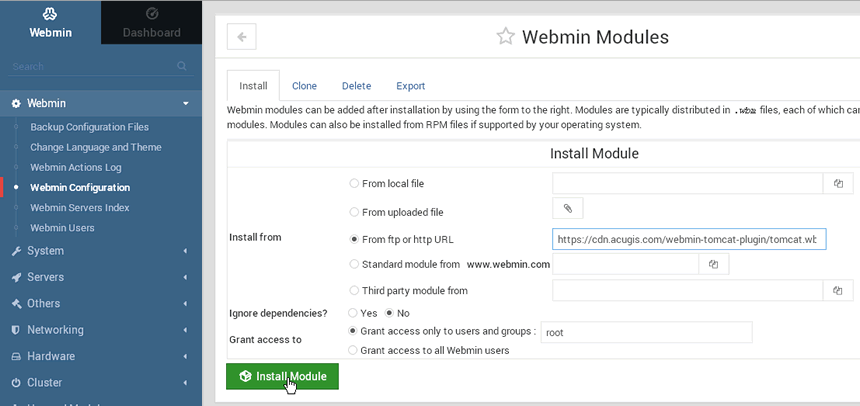This screenshot has width=860, height=406.
Task: Open standard module chooser icon
Action: [x=714, y=264]
